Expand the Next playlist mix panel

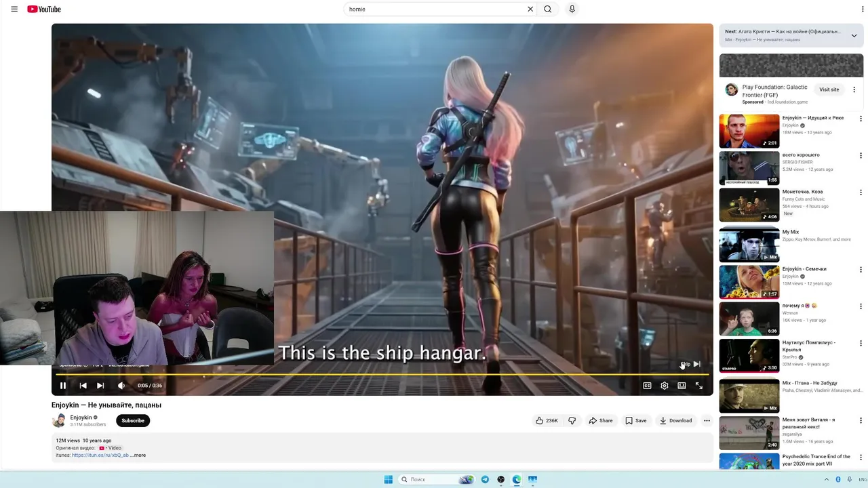(854, 35)
